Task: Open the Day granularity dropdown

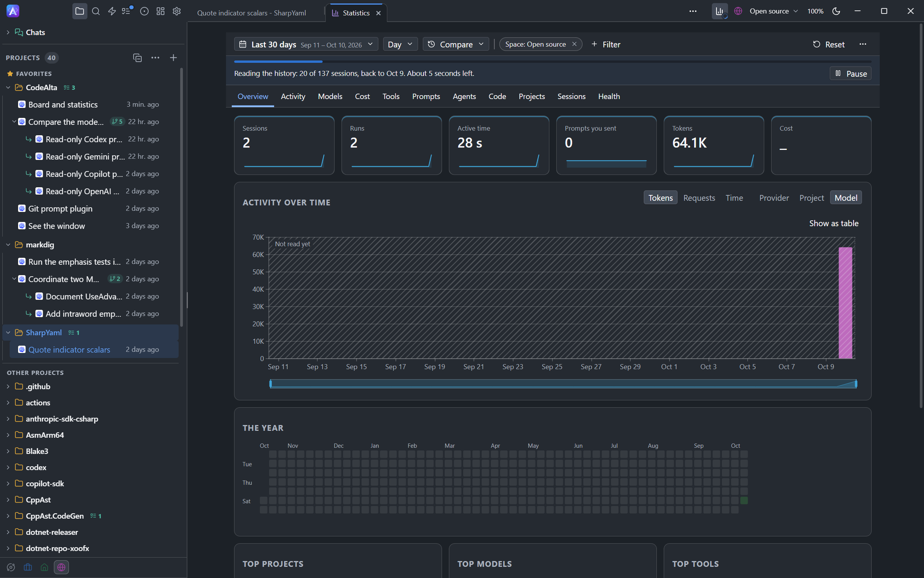Action: [400, 44]
